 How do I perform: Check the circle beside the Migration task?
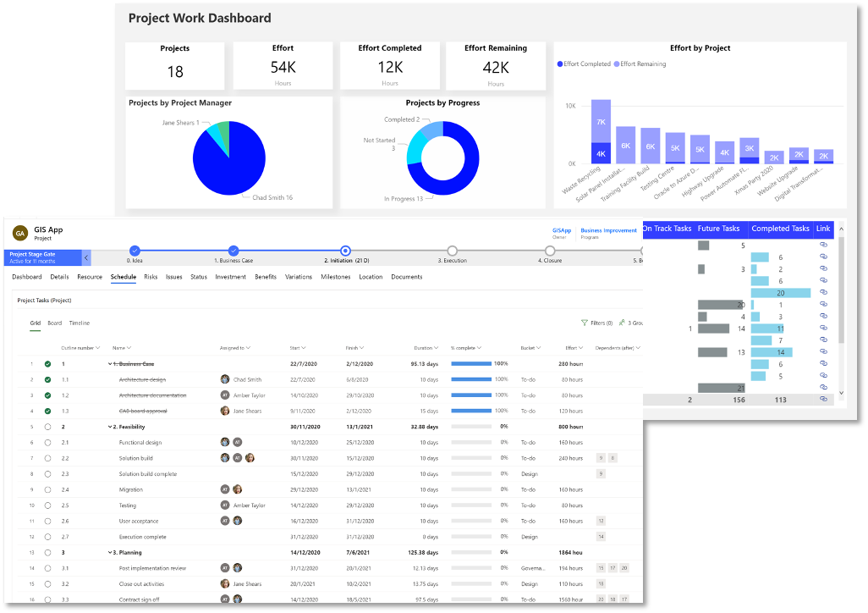48,489
